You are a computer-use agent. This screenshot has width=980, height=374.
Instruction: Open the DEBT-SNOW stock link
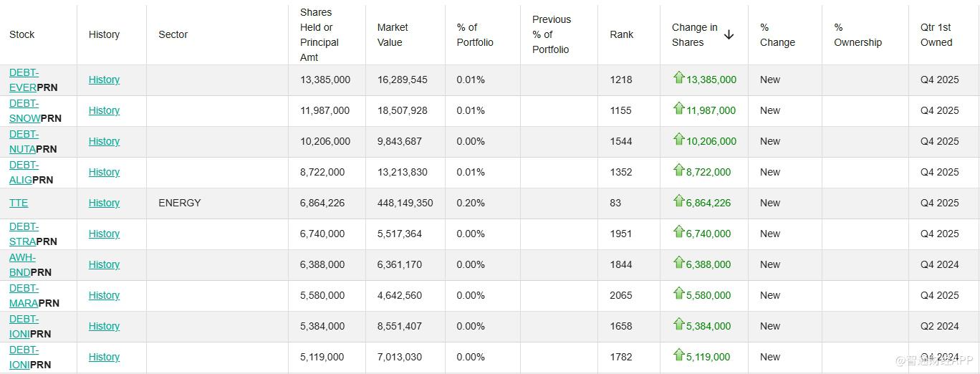pyautogui.click(x=24, y=111)
